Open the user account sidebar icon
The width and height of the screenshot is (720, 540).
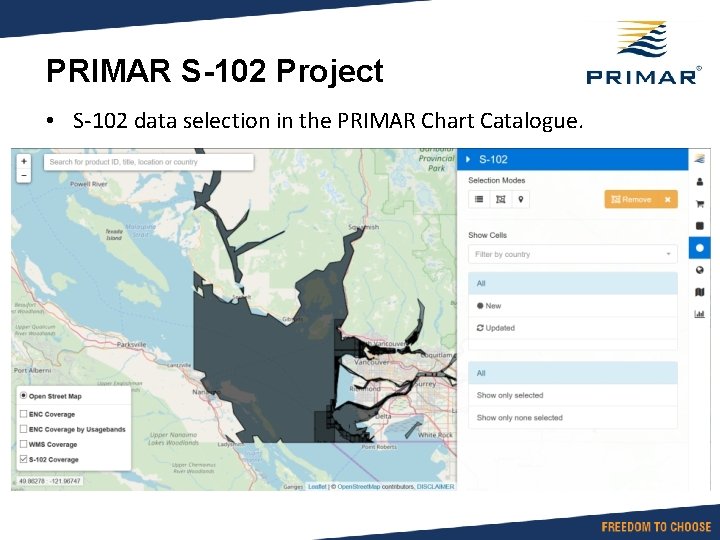pyautogui.click(x=699, y=182)
